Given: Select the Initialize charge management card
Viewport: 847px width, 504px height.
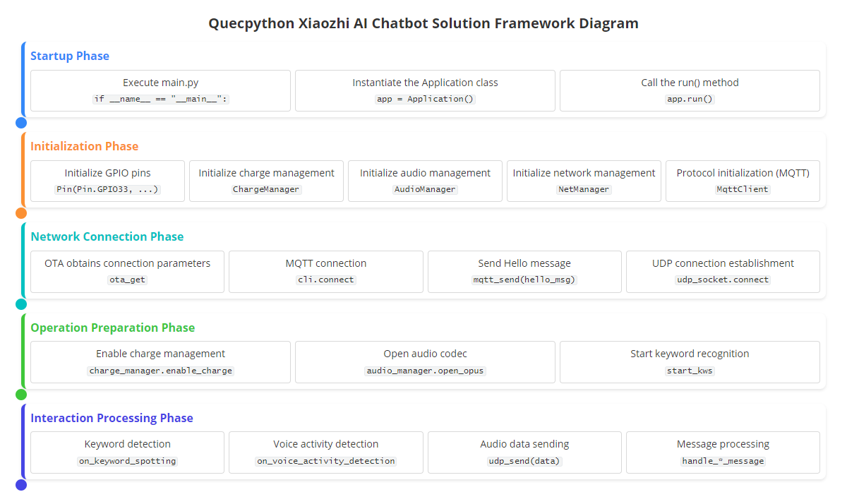Looking at the screenshot, I should click(266, 181).
